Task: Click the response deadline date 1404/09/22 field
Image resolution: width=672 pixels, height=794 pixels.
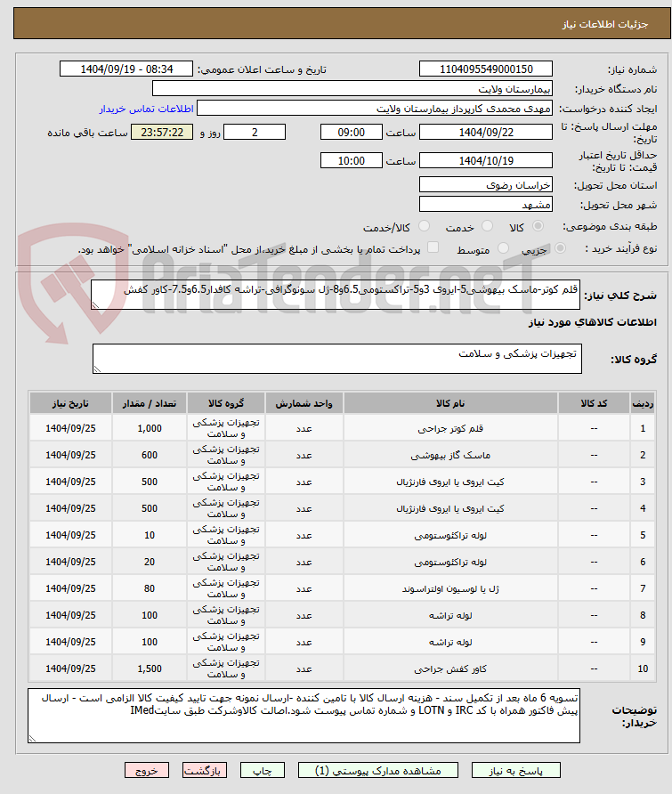Action: coord(486,132)
